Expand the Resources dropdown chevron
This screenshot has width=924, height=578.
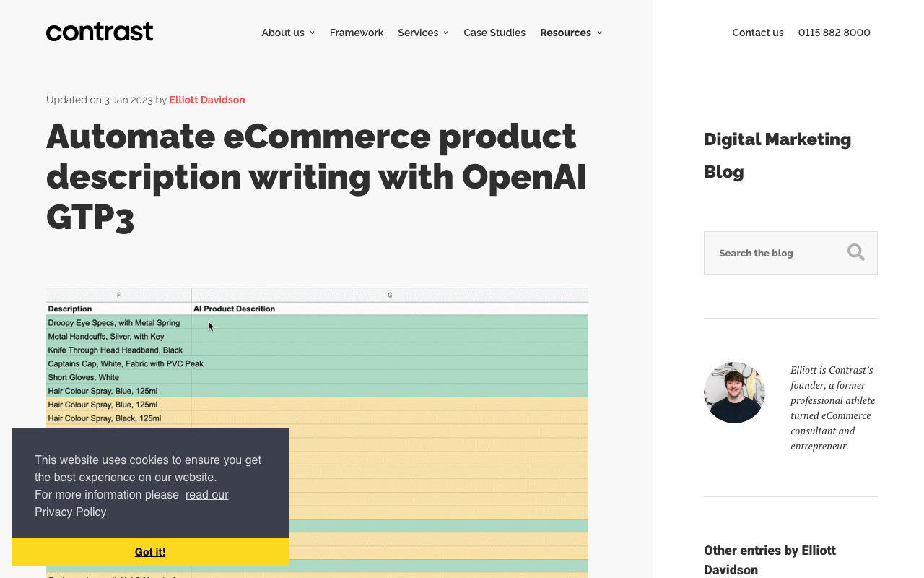[x=599, y=33]
